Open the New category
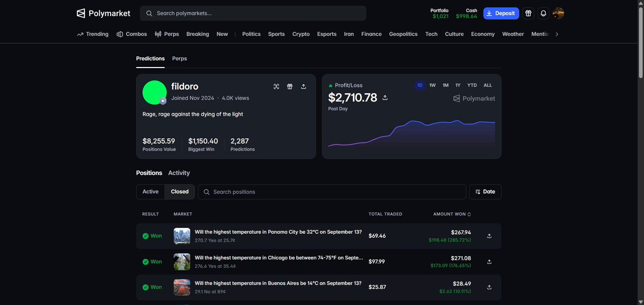Viewport: 644px width, 305px height. (222, 34)
